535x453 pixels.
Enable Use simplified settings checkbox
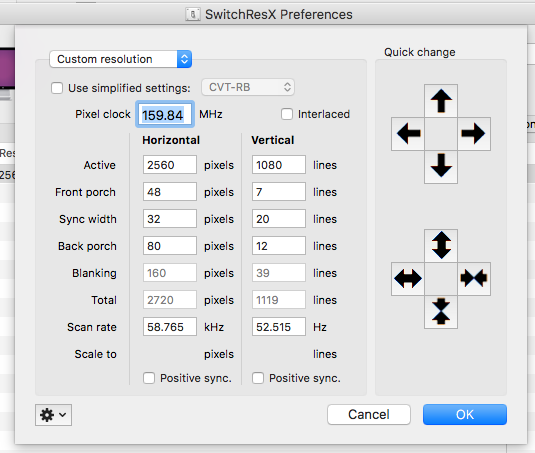pyautogui.click(x=57, y=88)
